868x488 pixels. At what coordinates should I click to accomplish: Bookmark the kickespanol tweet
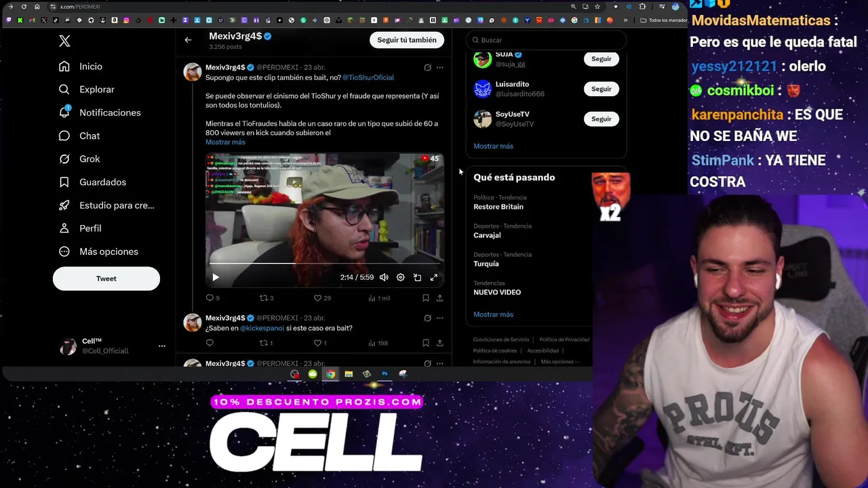coord(425,343)
